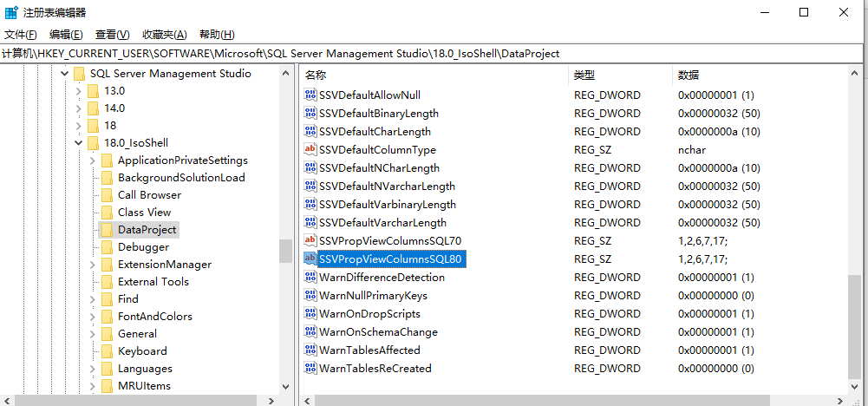Click the string icon of SSVPropViewColumnsSQL80
This screenshot has height=406, width=868.
[310, 259]
